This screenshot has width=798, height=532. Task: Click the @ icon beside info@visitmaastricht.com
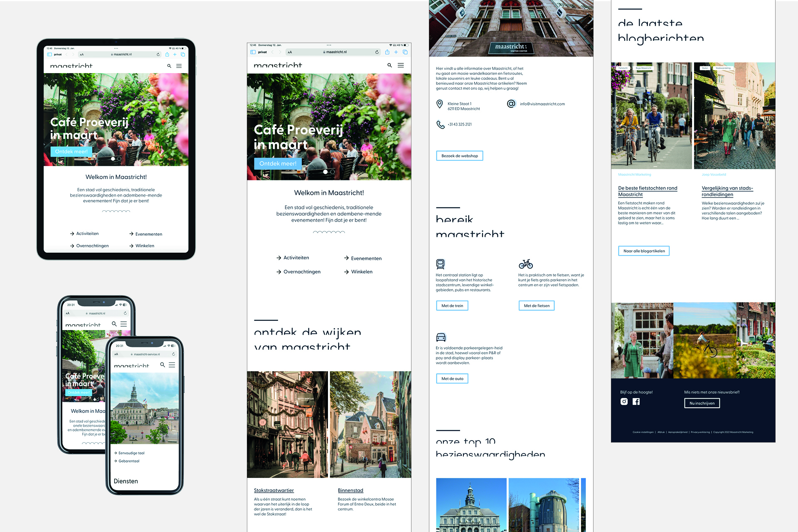pos(511,103)
